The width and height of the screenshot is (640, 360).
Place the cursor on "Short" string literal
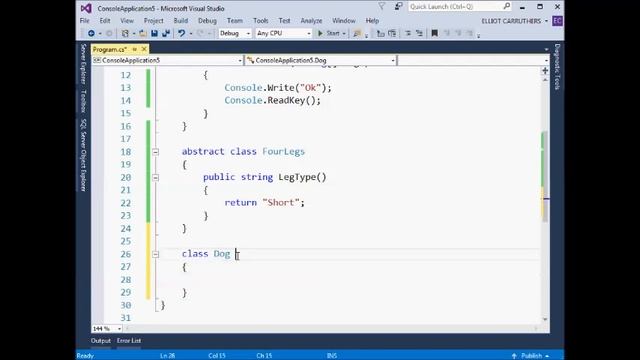tap(281, 202)
